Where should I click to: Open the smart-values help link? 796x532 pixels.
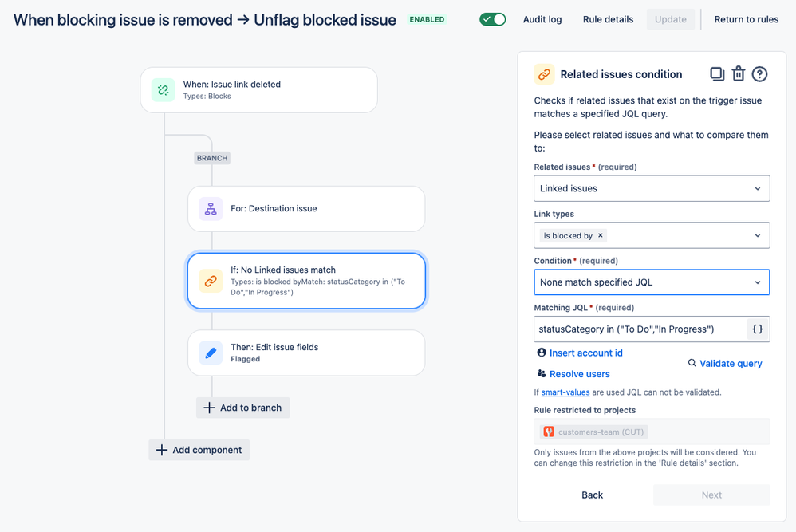tap(565, 392)
